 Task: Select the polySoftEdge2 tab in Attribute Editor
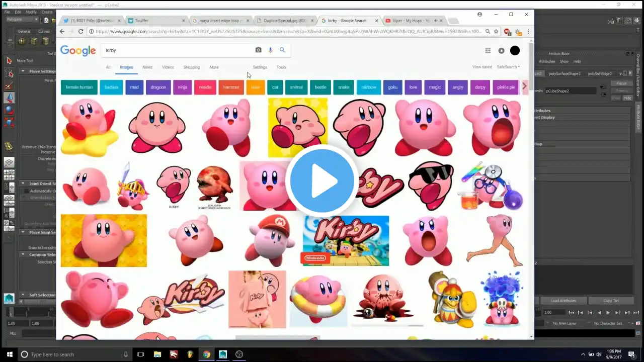pyautogui.click(x=599, y=73)
